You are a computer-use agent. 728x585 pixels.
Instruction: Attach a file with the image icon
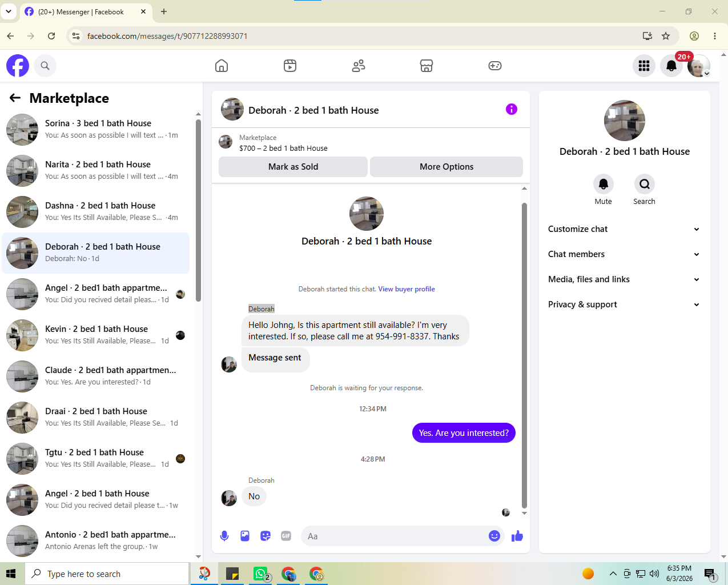[245, 536]
